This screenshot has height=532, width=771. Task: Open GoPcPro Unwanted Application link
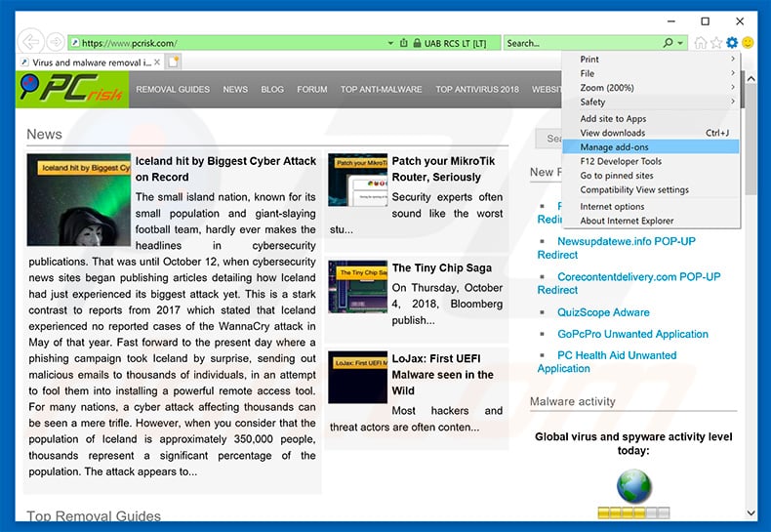[x=632, y=335]
